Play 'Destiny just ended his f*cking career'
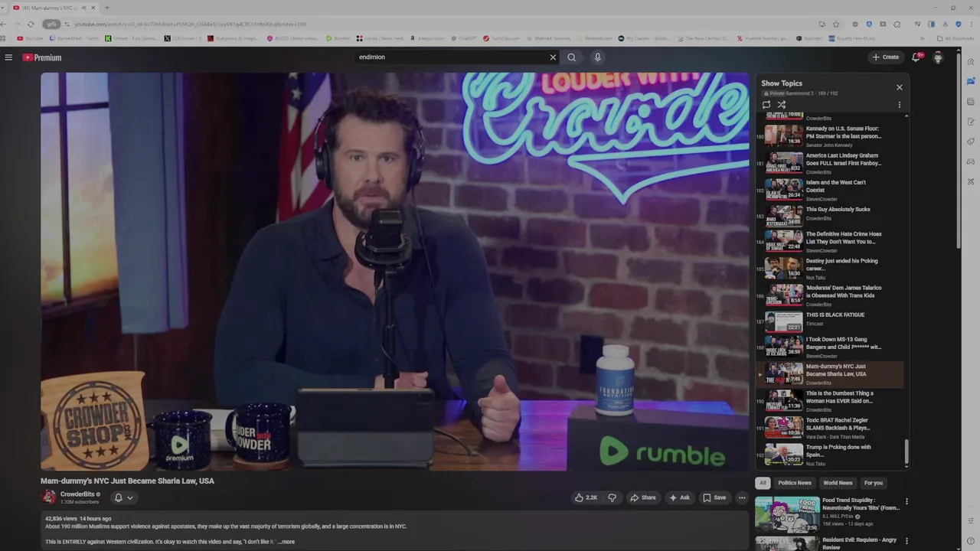The height and width of the screenshot is (551, 980). 830,269
